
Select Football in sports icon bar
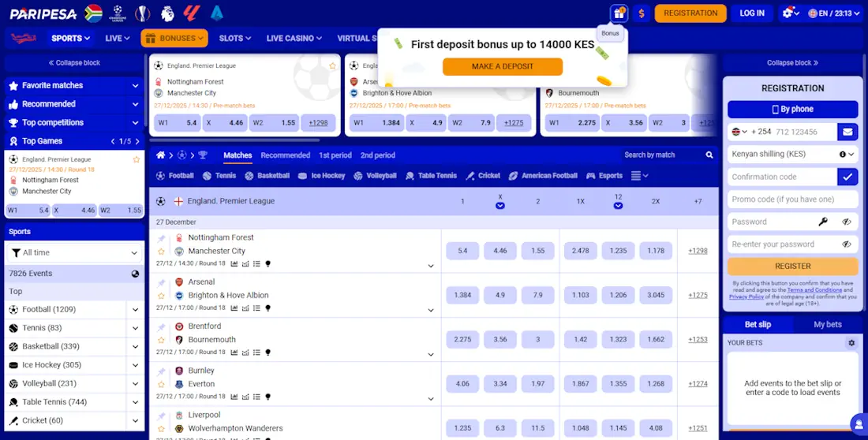click(175, 175)
